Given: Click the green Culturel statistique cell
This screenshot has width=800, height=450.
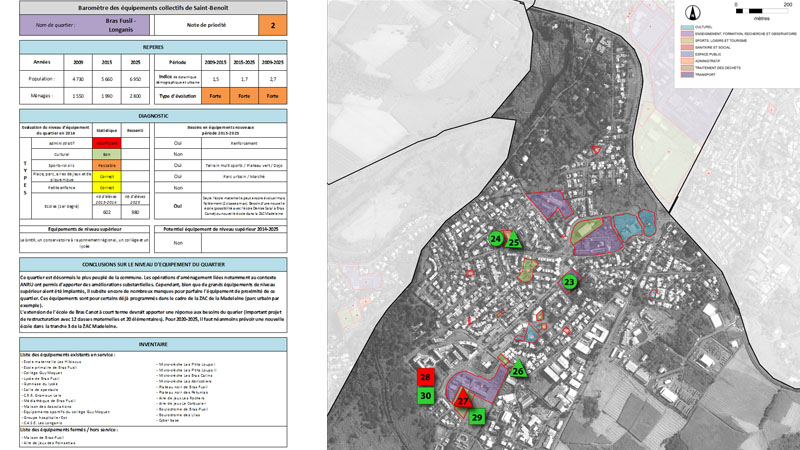Looking at the screenshot, I should [x=106, y=155].
